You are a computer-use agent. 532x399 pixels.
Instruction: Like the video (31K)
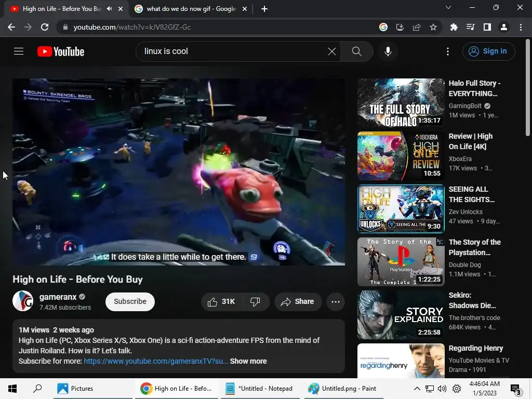coord(222,302)
